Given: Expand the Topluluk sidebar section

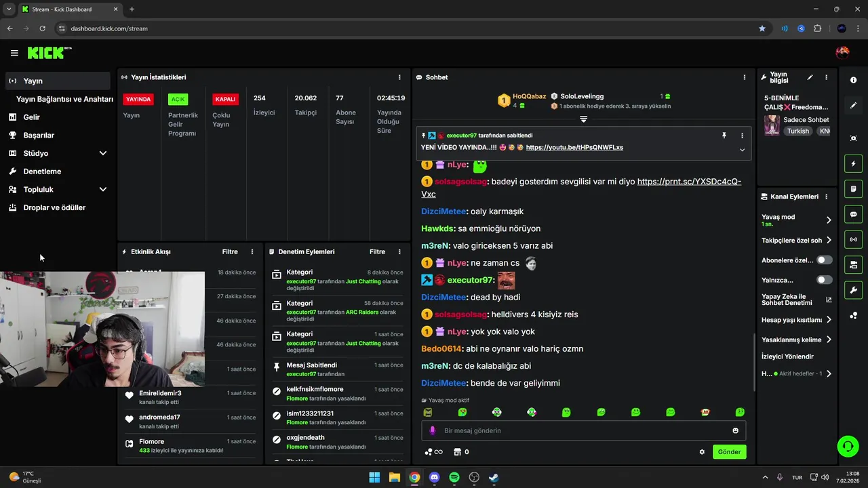Looking at the screenshot, I should pos(103,190).
